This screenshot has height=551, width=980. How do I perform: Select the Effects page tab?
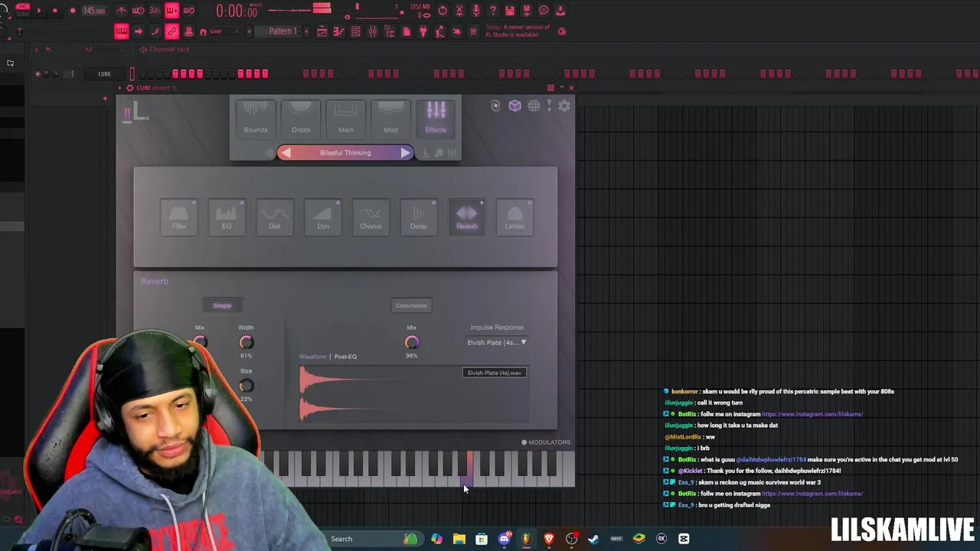436,118
